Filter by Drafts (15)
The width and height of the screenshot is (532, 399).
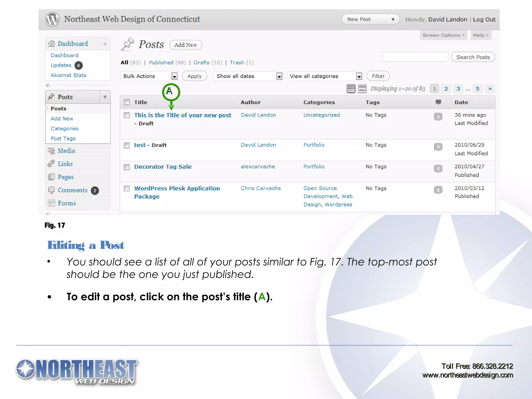[208, 63]
